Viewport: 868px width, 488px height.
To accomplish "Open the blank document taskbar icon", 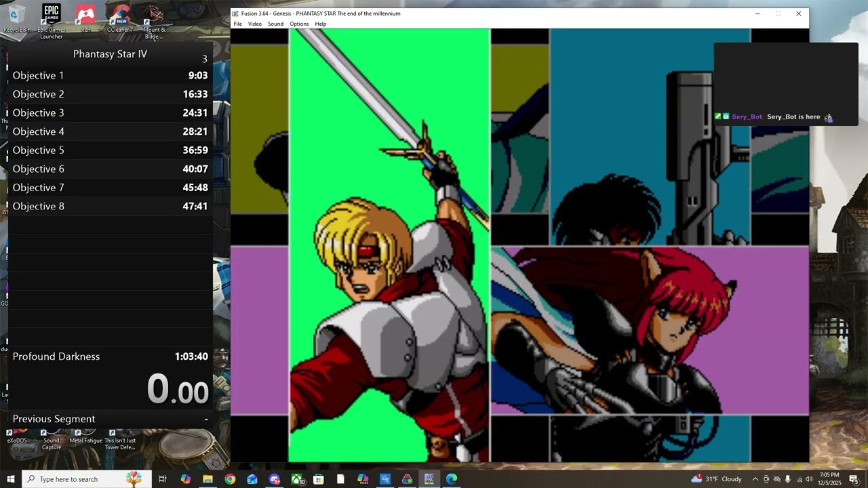I will 340,479.
